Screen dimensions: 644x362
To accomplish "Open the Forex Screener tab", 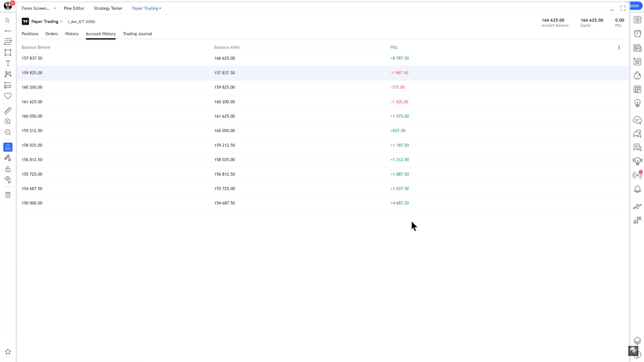I will coord(36,8).
